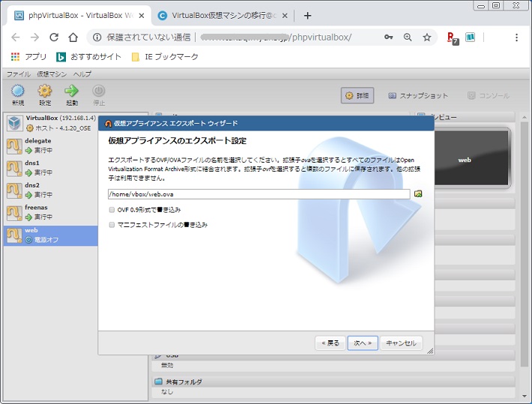Open the おすすめサイト bookmark
The image size is (532, 404).
(x=89, y=57)
